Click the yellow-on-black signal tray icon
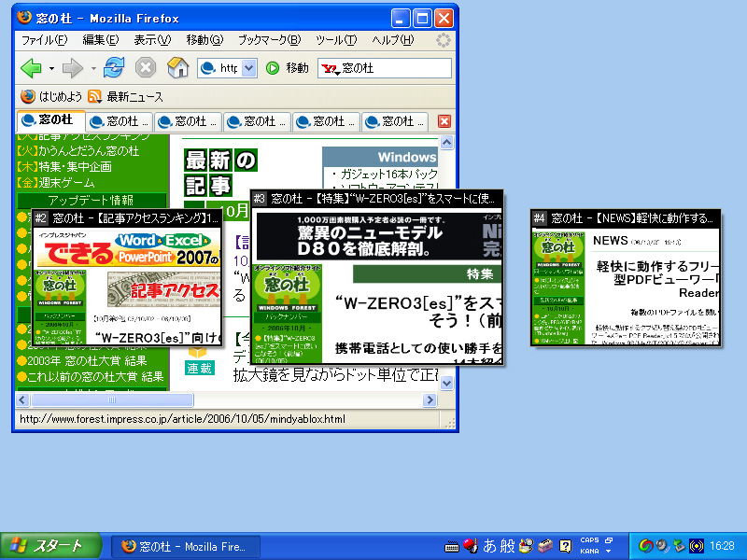This screenshot has height=560, width=747. pos(697,546)
